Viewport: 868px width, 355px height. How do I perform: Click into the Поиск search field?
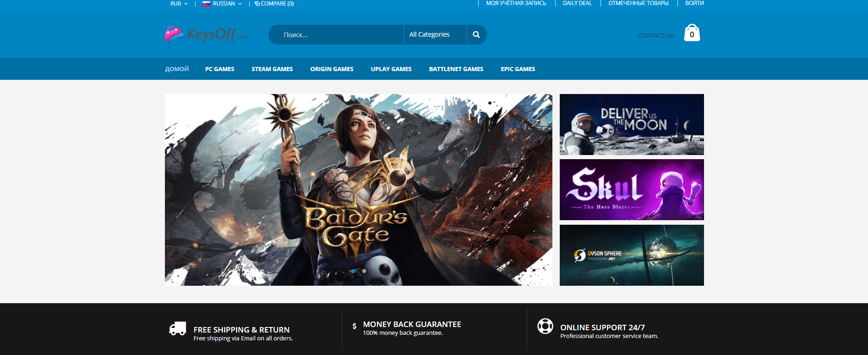[336, 34]
